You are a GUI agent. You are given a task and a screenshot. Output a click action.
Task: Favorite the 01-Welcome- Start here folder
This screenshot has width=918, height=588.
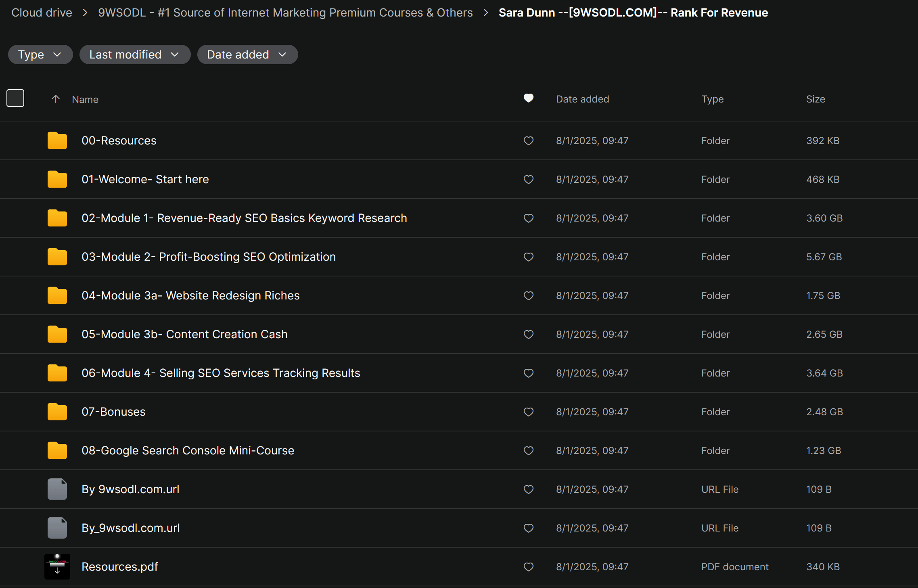pyautogui.click(x=528, y=179)
